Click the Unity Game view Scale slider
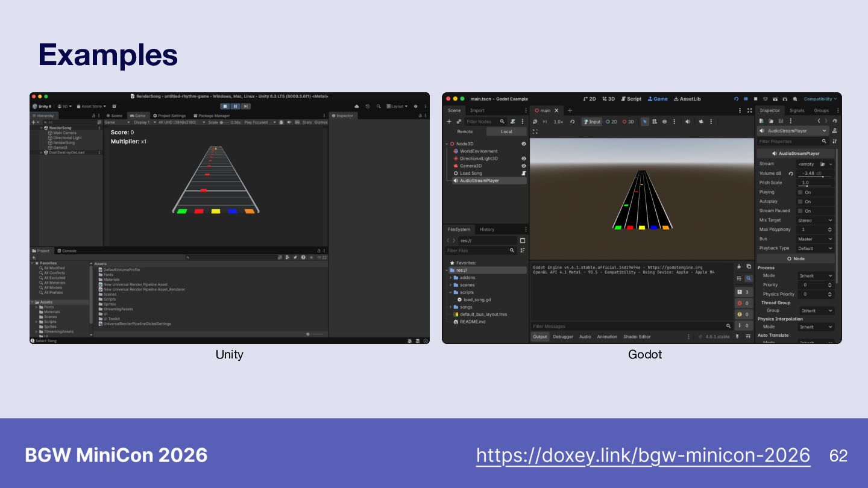Viewport: 868px width, 488px height. click(x=224, y=122)
